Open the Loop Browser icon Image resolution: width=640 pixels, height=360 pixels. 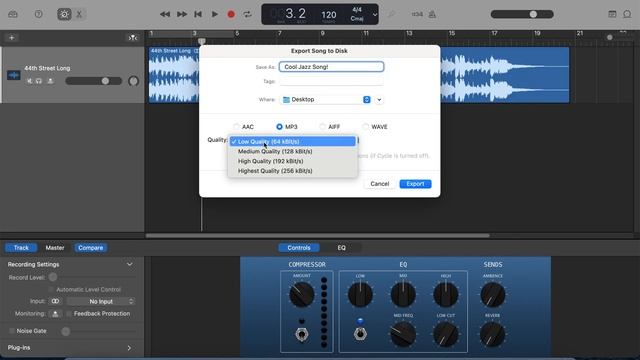pyautogui.click(x=627, y=14)
